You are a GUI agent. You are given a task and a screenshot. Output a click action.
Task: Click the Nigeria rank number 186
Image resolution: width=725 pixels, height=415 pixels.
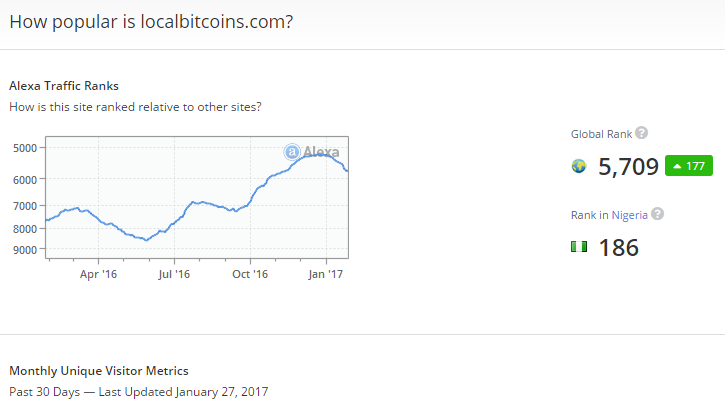point(618,247)
